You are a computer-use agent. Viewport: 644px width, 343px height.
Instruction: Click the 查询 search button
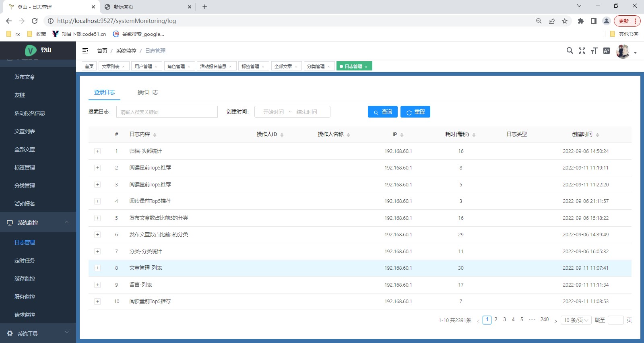click(x=382, y=112)
